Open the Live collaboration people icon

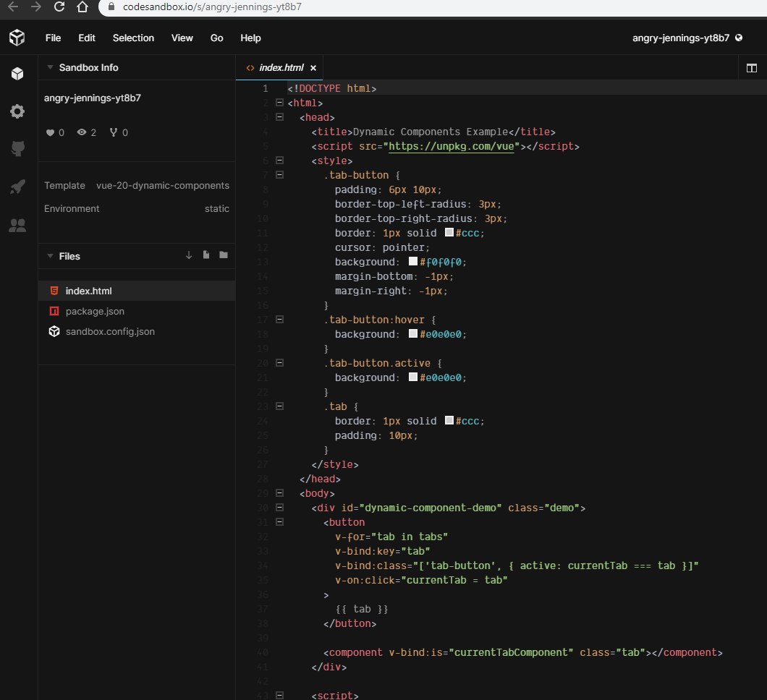[17, 225]
